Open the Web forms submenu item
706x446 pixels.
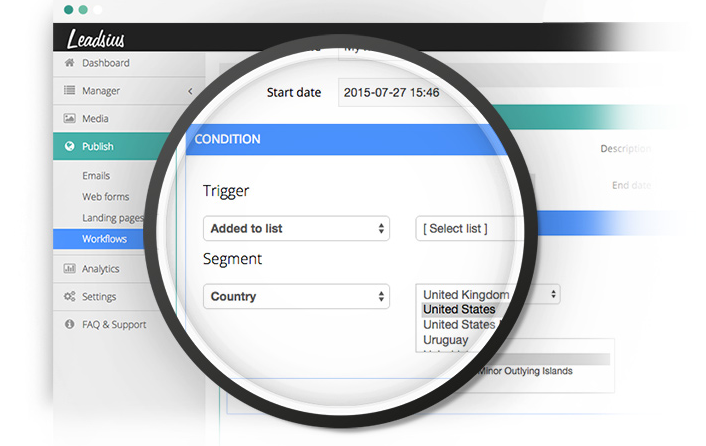click(x=105, y=197)
